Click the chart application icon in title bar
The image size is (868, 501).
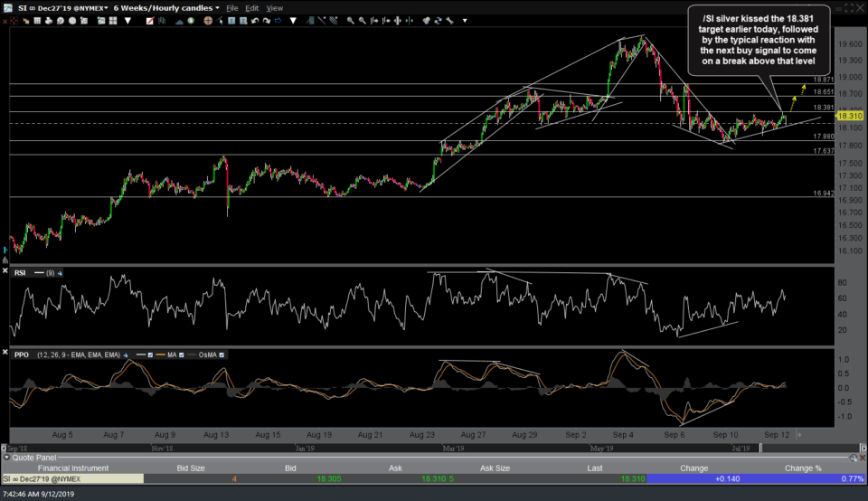(7, 8)
